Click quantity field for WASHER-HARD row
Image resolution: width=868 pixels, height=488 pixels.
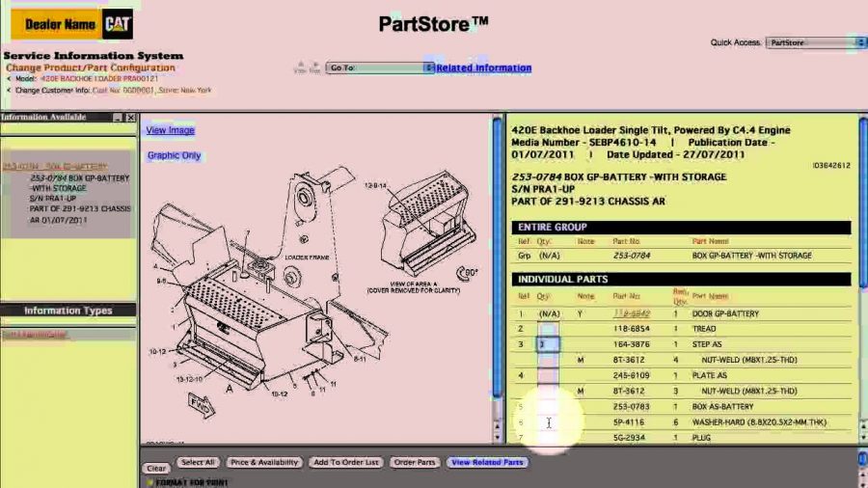click(548, 422)
